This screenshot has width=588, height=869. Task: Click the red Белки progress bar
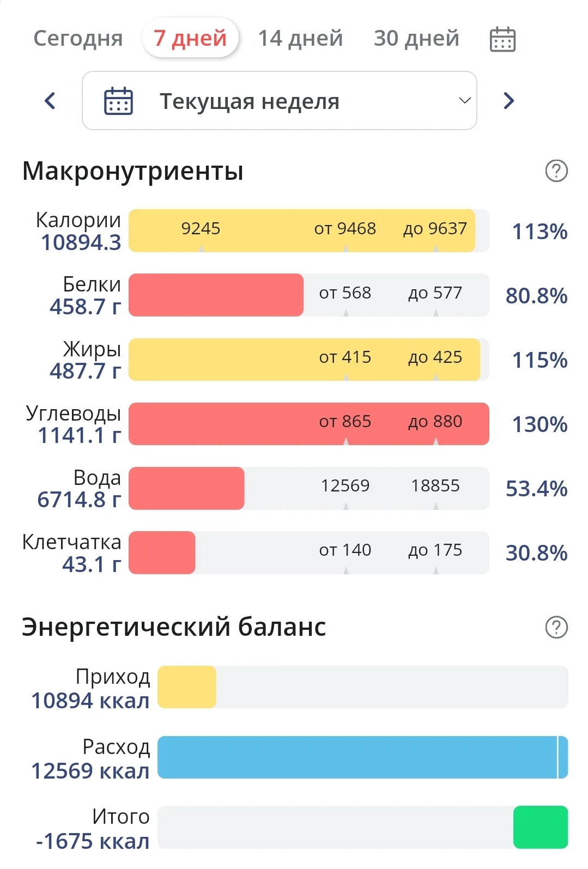click(x=216, y=295)
